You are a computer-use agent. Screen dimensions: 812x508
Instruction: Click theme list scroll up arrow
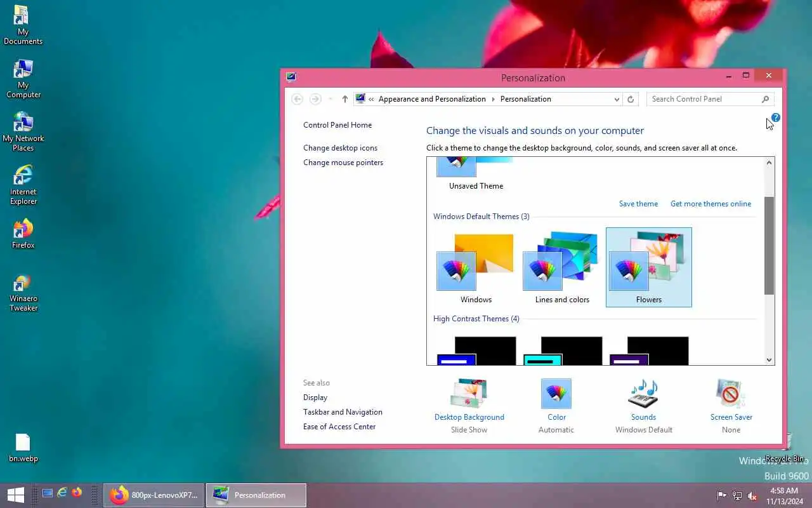[769, 163]
